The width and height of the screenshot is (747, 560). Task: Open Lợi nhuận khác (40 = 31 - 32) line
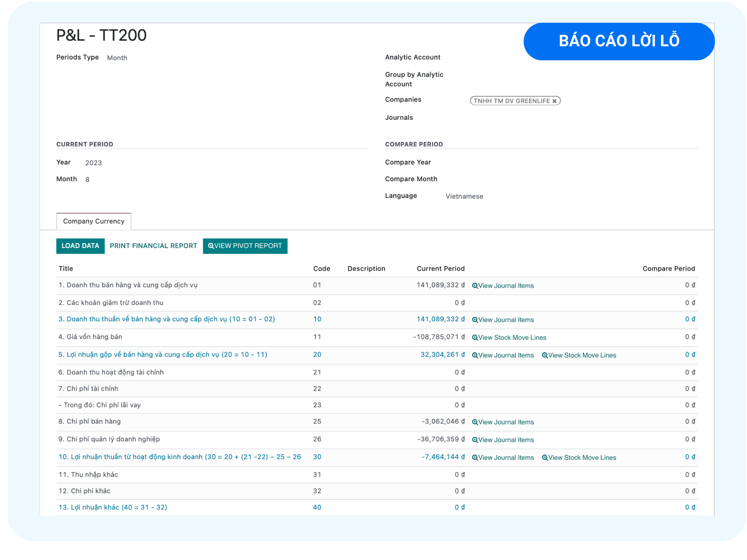tap(113, 507)
